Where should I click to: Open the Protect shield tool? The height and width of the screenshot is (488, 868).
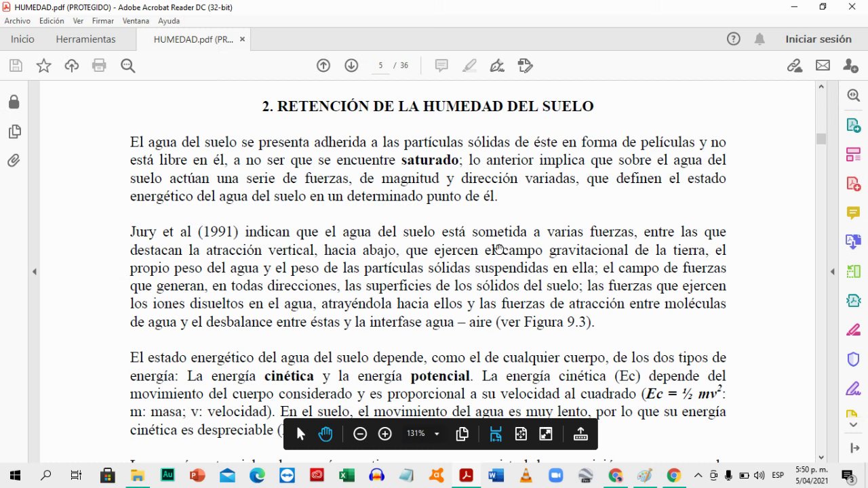point(853,359)
